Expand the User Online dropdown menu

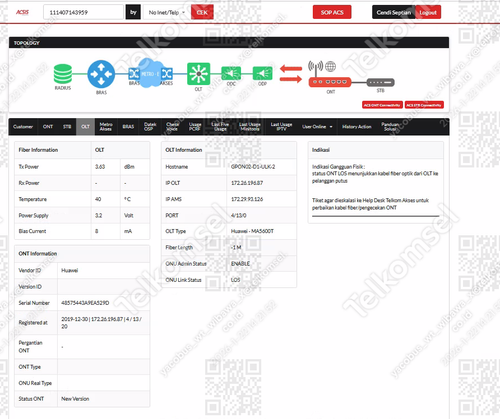tap(317, 127)
